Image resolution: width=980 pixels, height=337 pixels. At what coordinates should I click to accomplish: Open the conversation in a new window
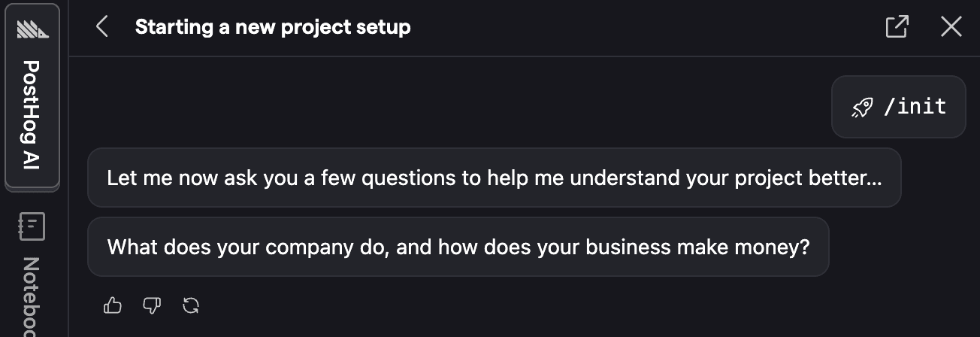click(x=897, y=27)
